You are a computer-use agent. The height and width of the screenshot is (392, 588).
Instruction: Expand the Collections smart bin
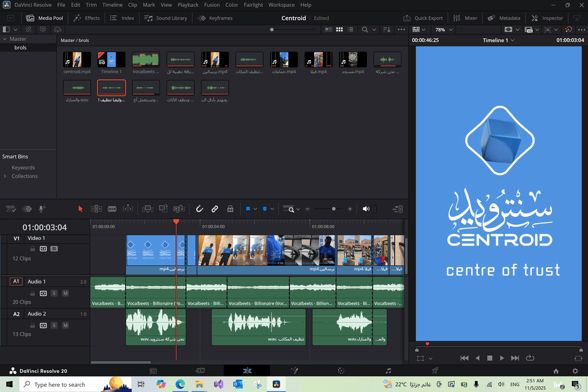(x=6, y=176)
